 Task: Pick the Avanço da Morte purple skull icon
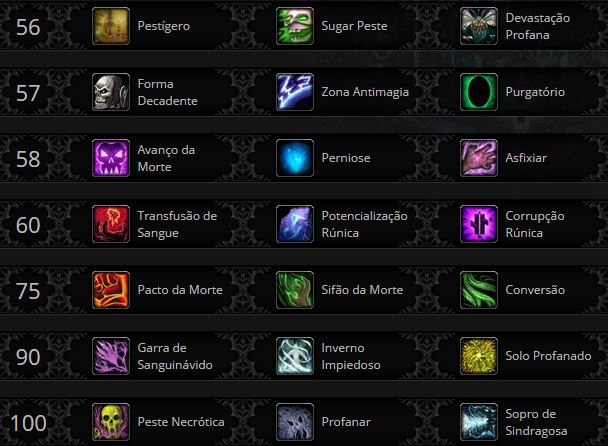pyautogui.click(x=111, y=158)
